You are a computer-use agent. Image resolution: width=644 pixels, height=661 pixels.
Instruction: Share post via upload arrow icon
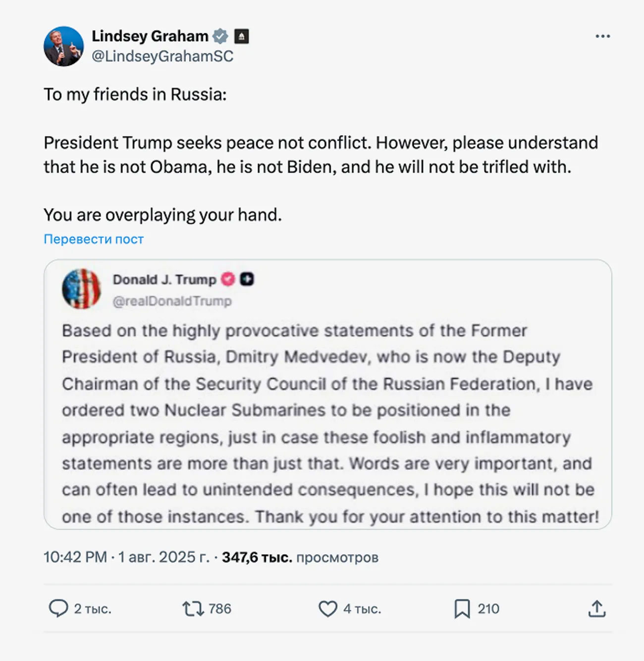point(597,609)
